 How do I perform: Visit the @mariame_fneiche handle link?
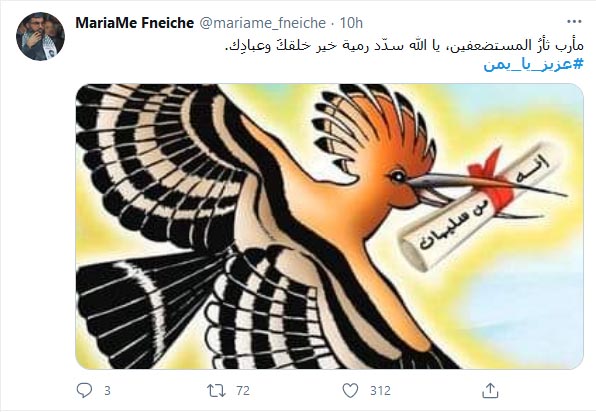tap(262, 23)
